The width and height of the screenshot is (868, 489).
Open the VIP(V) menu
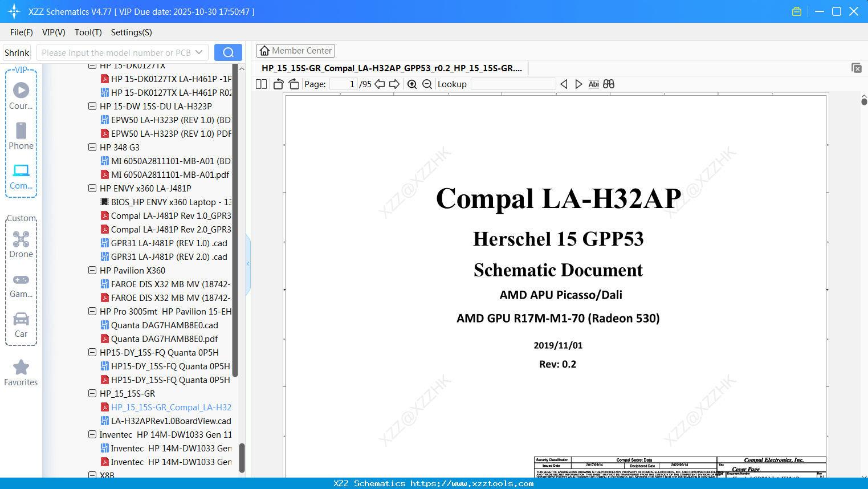click(54, 32)
